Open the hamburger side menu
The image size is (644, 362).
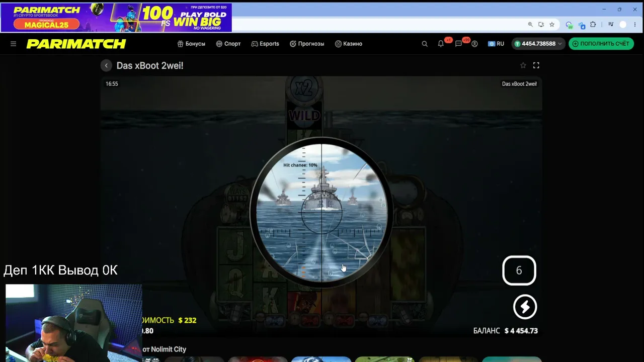tap(14, 44)
